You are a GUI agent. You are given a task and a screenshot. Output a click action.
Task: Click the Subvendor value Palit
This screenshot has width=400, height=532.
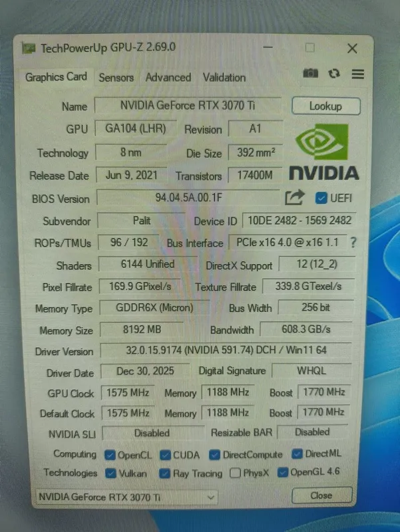[x=142, y=221]
